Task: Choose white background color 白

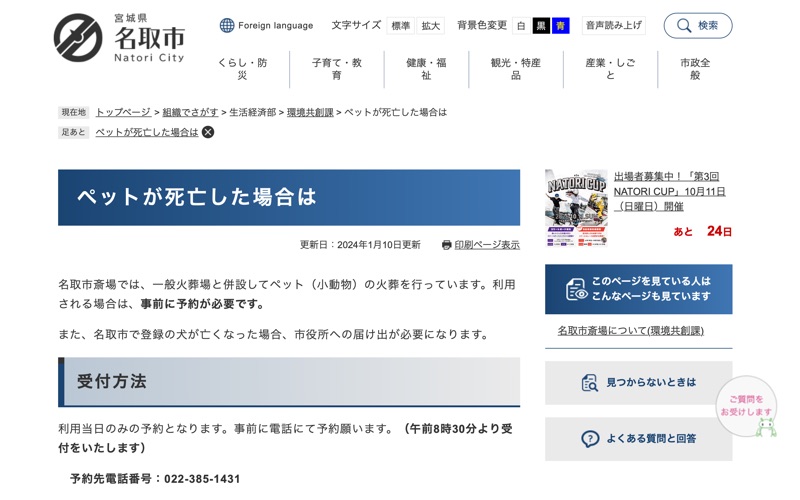Action: tap(521, 26)
